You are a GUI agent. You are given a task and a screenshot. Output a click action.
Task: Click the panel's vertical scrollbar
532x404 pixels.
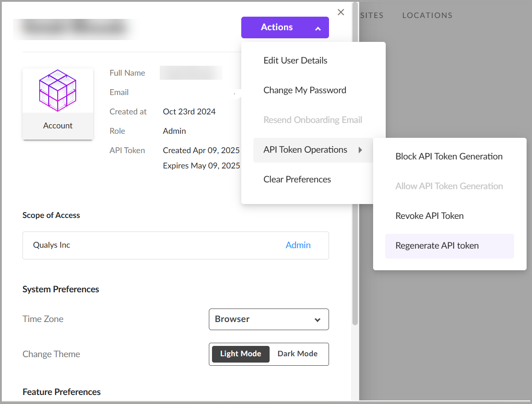point(355,180)
